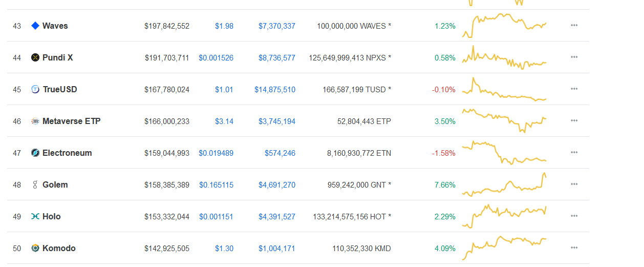Screen dimensions: 644x267
Task: Open the Holo price sparkline chart
Action: (504, 216)
